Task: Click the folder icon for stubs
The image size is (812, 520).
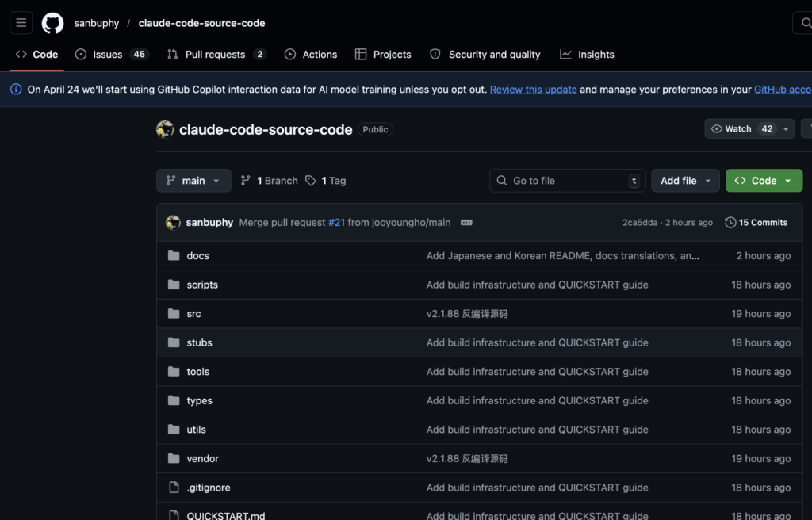Action: tap(174, 342)
